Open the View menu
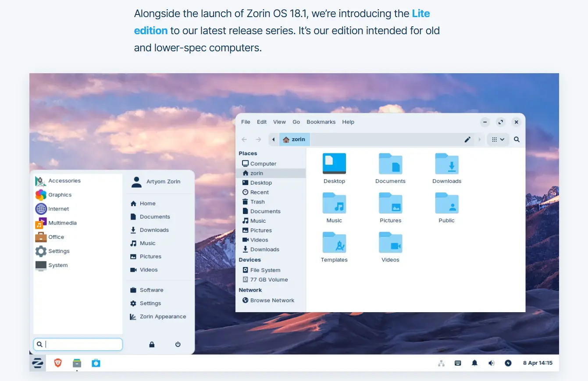This screenshot has height=381, width=588. click(x=279, y=122)
